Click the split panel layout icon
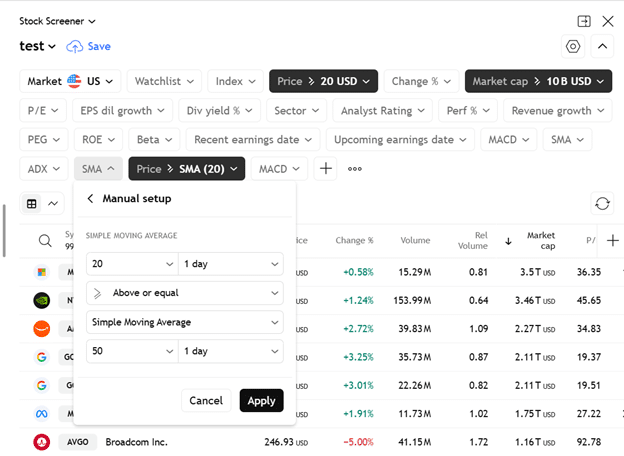 (x=584, y=20)
